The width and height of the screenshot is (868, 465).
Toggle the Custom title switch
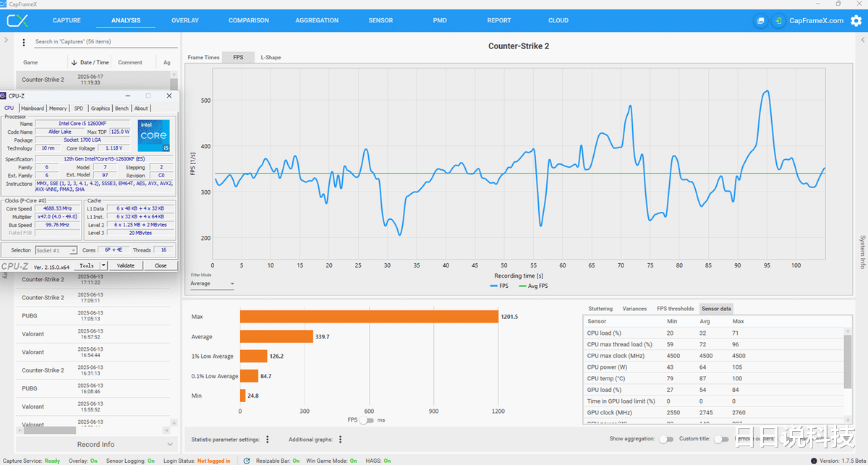click(721, 439)
